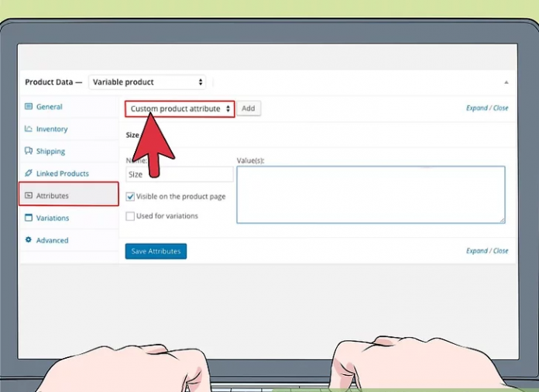
Task: Click the bottom Expand link
Action: 476,251
